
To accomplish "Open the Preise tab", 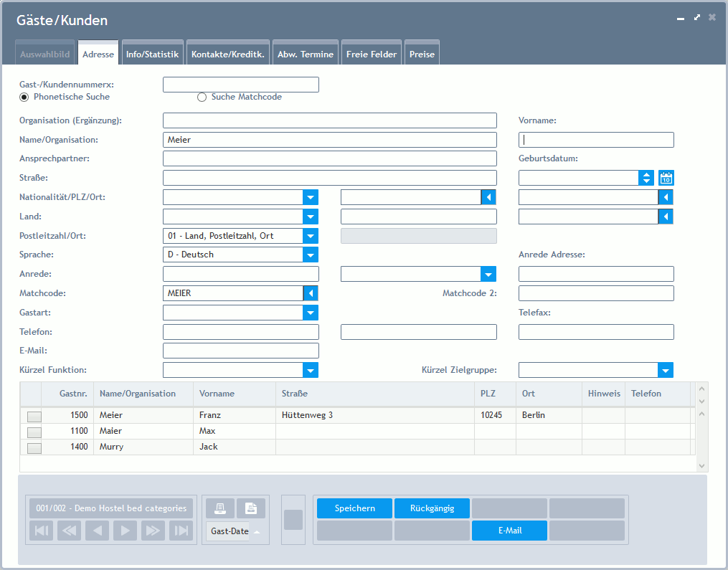I will click(422, 54).
